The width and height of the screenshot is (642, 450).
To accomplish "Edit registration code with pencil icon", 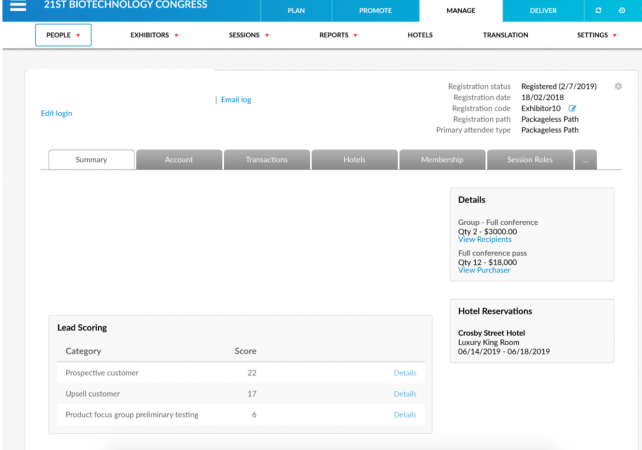I will coord(573,108).
